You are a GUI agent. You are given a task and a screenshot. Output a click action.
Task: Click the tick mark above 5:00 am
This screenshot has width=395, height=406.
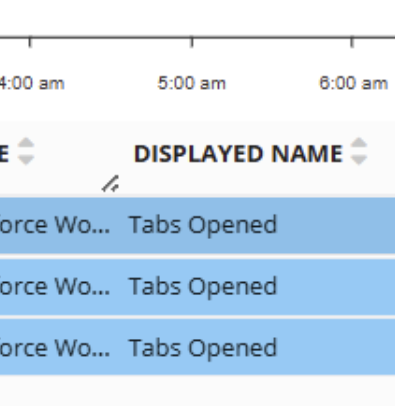pyautogui.click(x=192, y=42)
